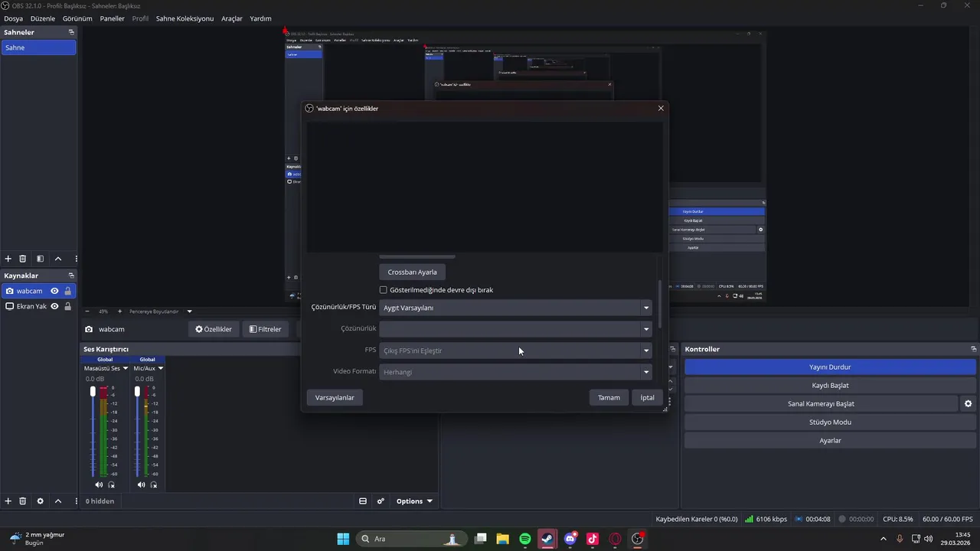Lock the wabcam source
This screenshot has width=980, height=551.
[67, 291]
